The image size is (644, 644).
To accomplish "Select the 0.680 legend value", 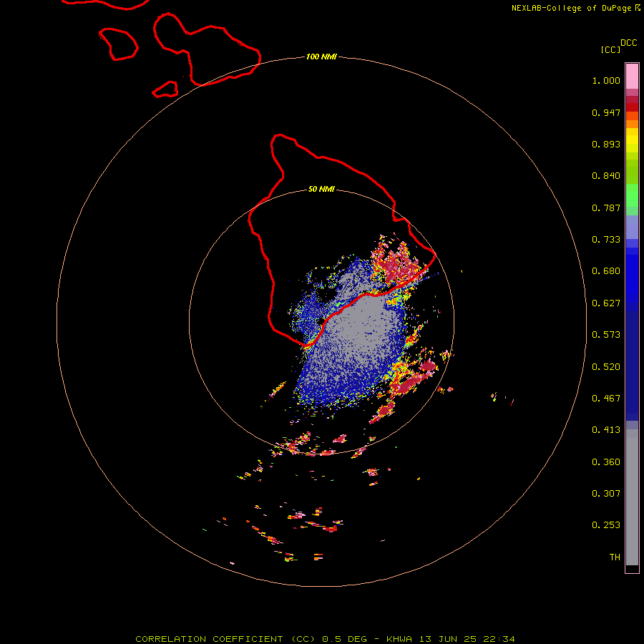I will (606, 271).
